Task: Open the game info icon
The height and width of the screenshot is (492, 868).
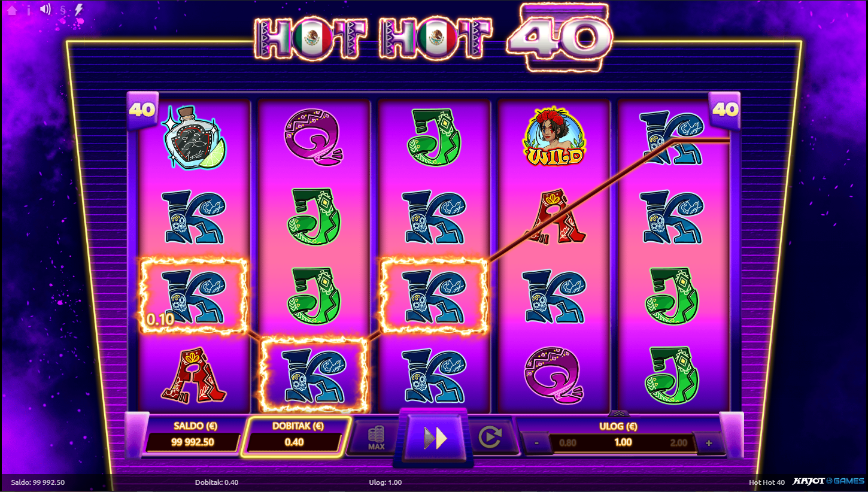Action: (x=28, y=10)
